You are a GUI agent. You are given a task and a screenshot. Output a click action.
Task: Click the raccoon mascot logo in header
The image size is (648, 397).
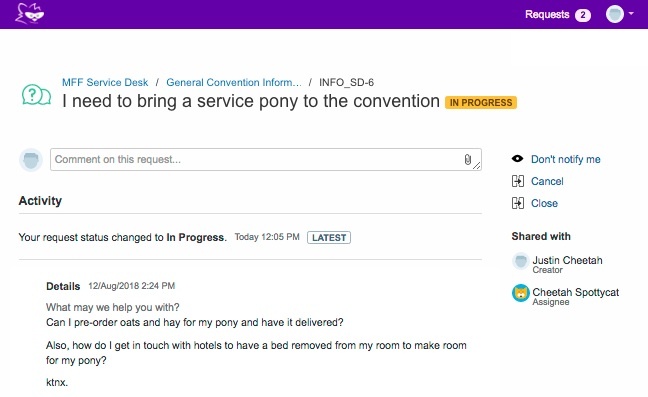(29, 14)
